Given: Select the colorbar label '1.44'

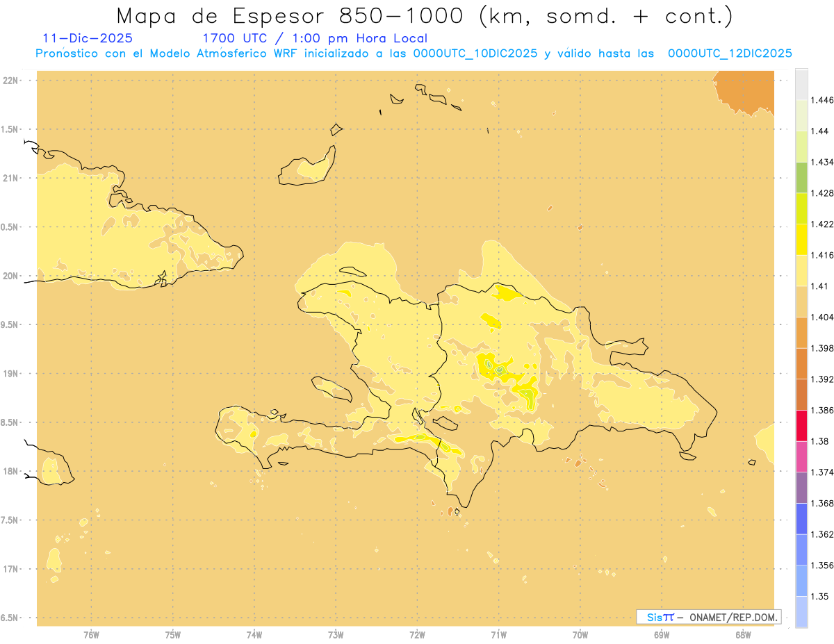Looking at the screenshot, I should click(x=820, y=131).
